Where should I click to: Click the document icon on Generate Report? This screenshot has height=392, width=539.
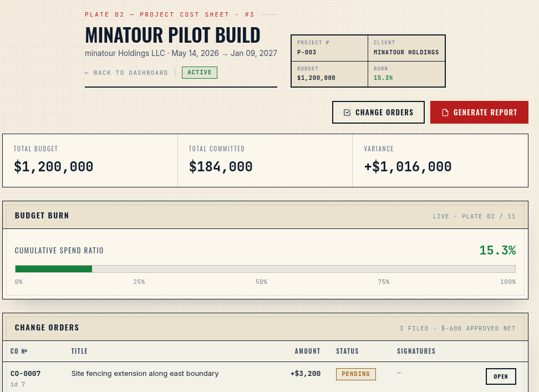coord(445,113)
